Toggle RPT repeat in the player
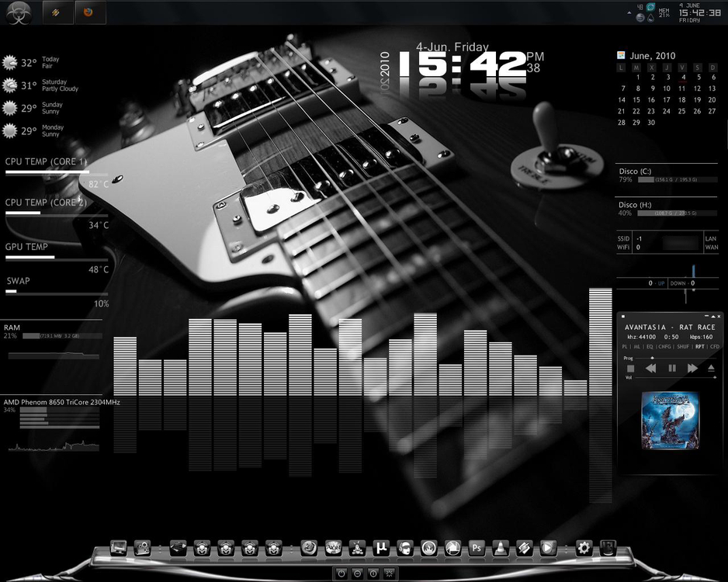The image size is (728, 582). pos(700,347)
